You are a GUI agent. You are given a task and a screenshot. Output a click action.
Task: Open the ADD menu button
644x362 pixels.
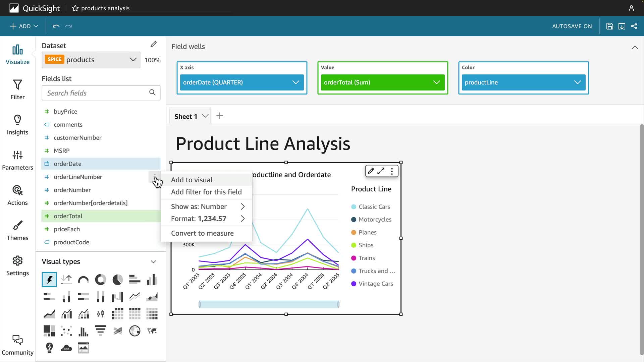click(24, 26)
